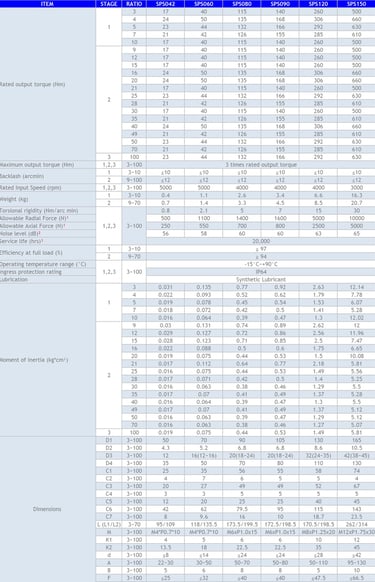Click the 'C6' dimension row label
375x582 pixels.
click(x=109, y=509)
